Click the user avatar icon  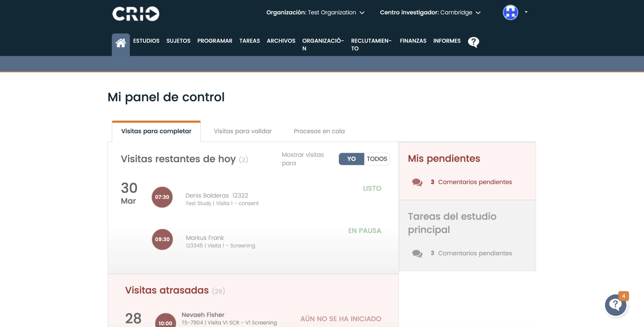[510, 12]
